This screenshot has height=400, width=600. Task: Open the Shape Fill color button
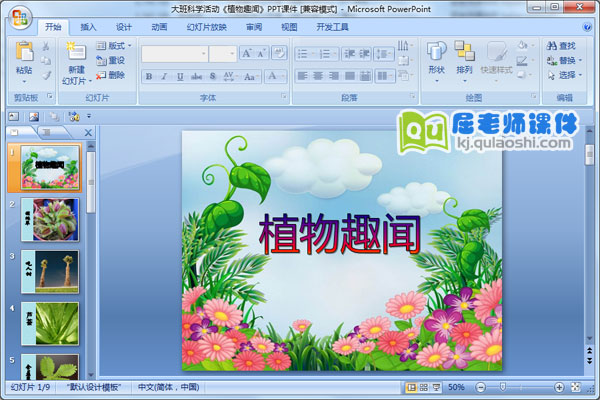(522, 46)
